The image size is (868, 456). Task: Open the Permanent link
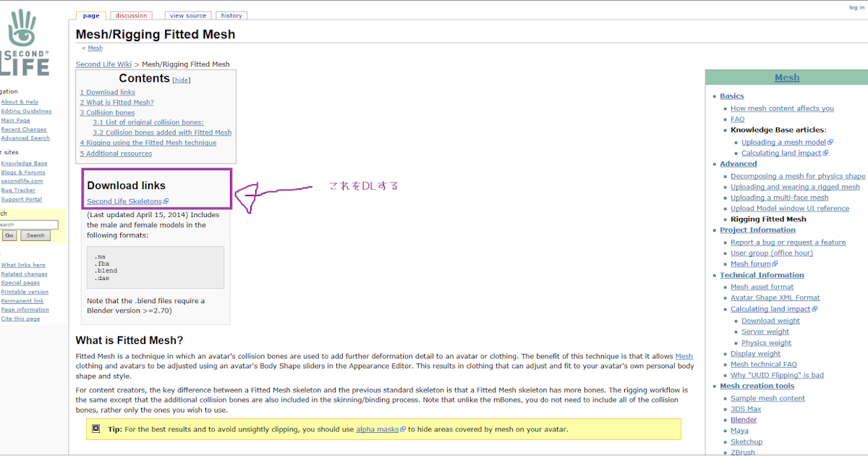[22, 301]
